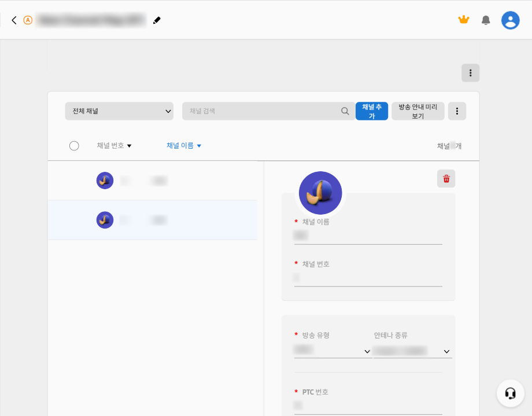
Task: Open the headset support chat
Action: 510,393
